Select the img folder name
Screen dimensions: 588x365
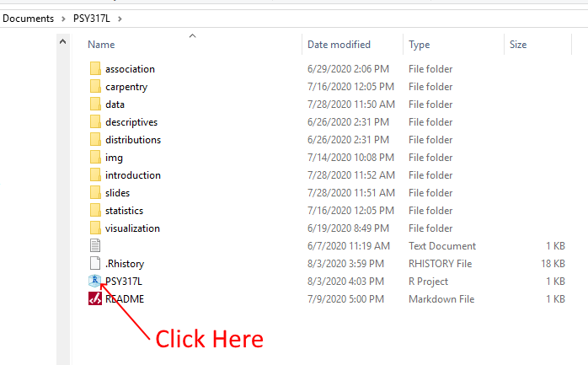point(114,158)
